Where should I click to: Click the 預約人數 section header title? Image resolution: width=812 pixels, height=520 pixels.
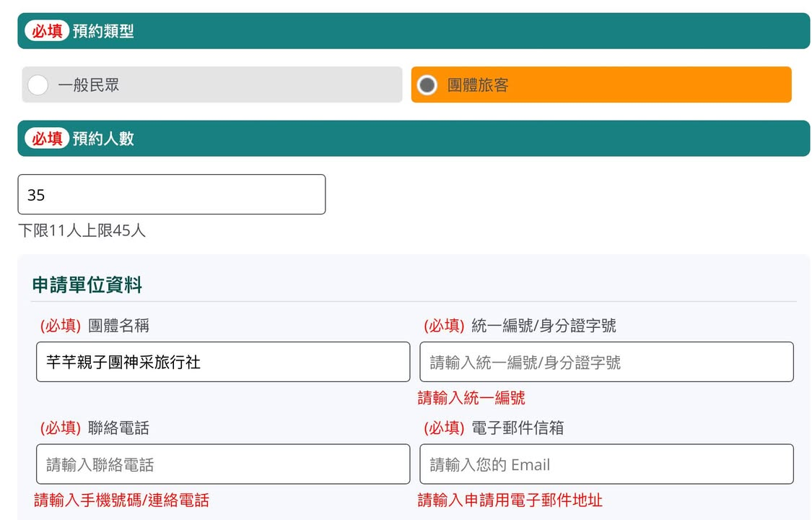[x=103, y=139]
